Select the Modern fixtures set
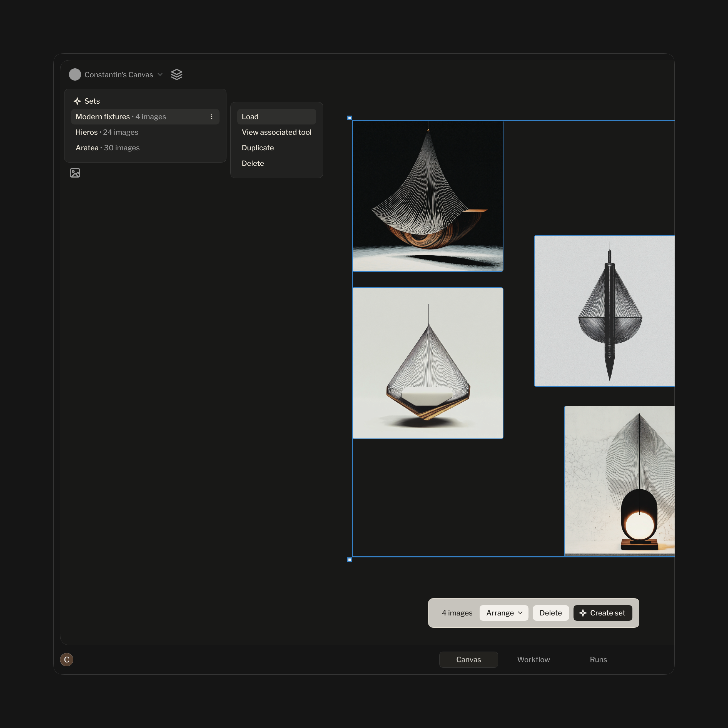The image size is (728, 728). [x=145, y=117]
